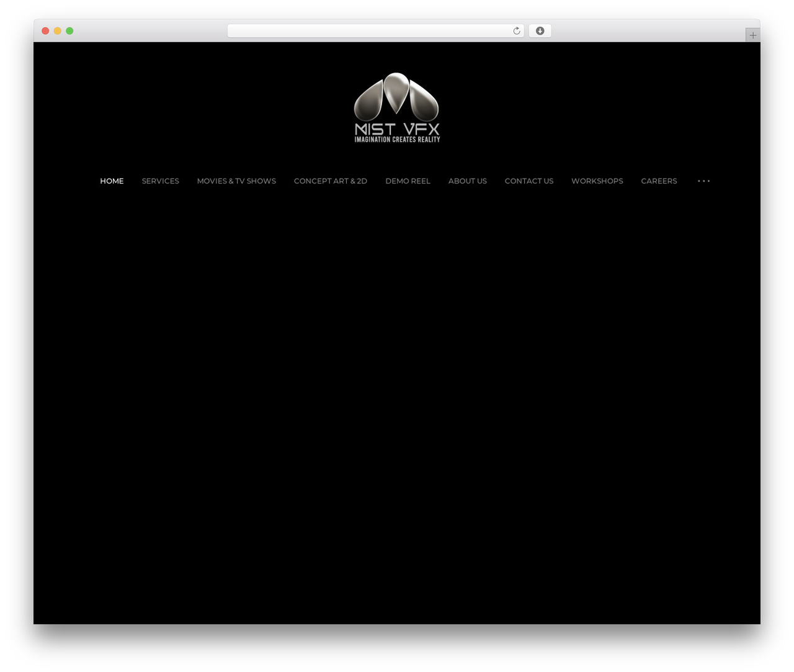The width and height of the screenshot is (794, 672).
Task: Visit the Careers page
Action: (659, 181)
